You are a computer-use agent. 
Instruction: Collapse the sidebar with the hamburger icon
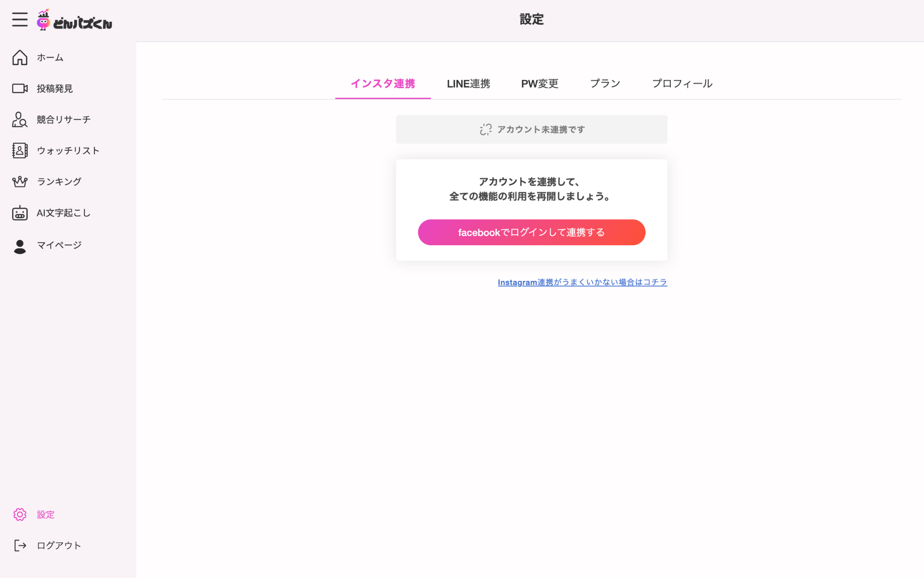click(x=20, y=20)
